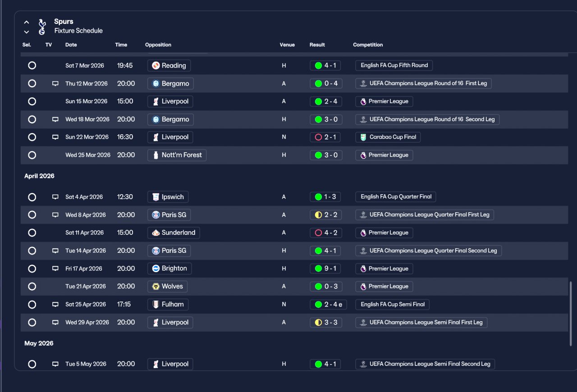Open the Nott'm Forest opposition link
The width and height of the screenshot is (577, 392).
(177, 155)
